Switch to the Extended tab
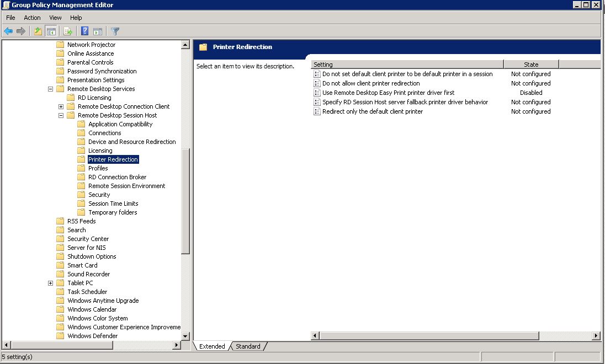Screen dimensions: 605x364 212,346
